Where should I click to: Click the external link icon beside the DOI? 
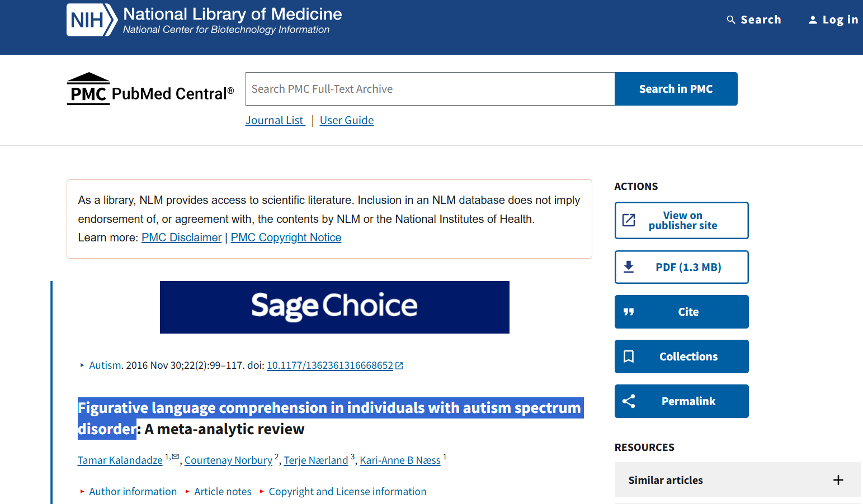coord(399,366)
